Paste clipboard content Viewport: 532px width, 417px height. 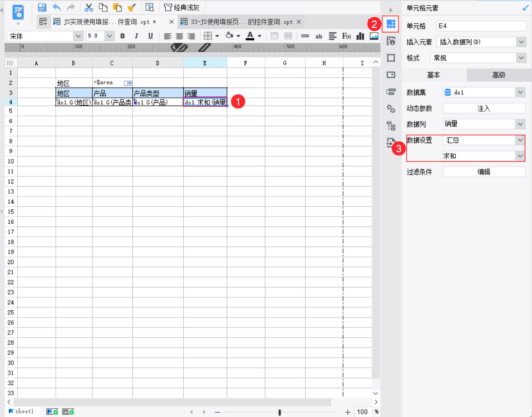point(117,7)
